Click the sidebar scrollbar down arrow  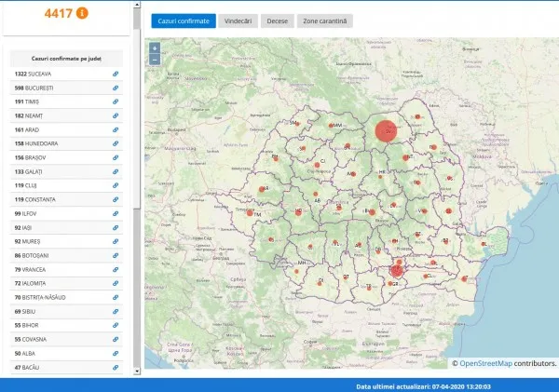[137, 371]
